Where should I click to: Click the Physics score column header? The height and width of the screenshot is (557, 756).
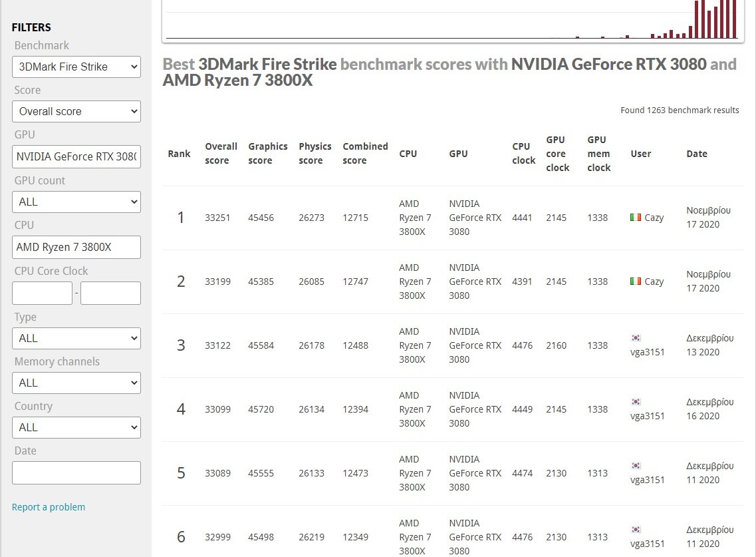315,154
